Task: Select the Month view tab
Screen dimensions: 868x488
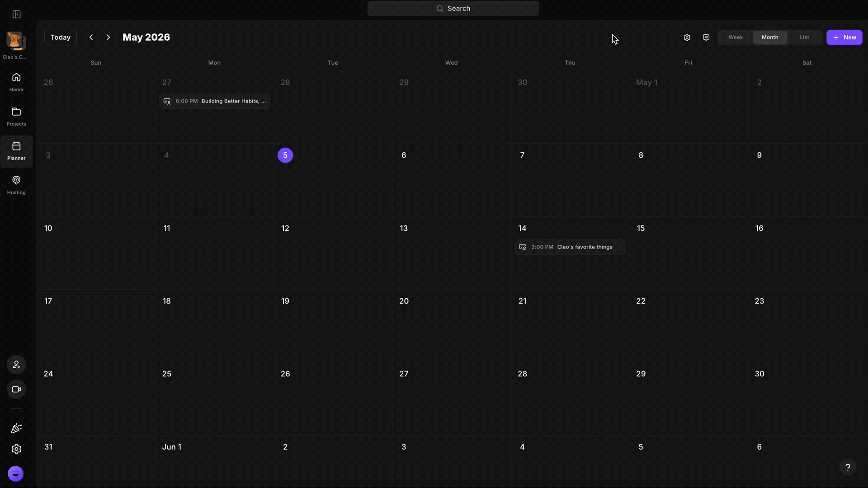Action: click(x=770, y=38)
